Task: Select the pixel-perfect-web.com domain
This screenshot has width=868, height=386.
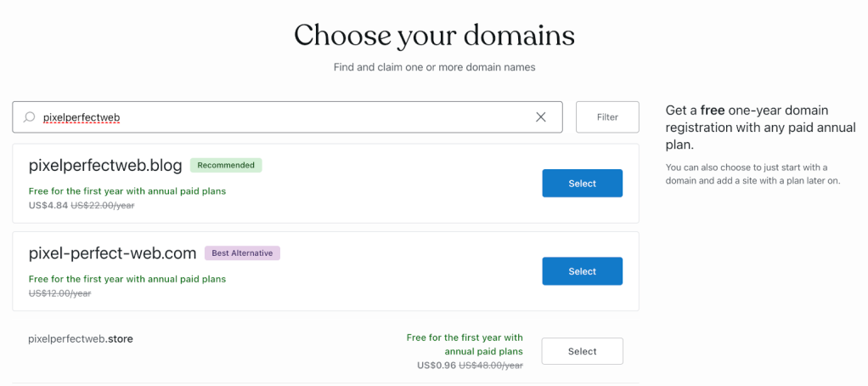Action: point(582,271)
